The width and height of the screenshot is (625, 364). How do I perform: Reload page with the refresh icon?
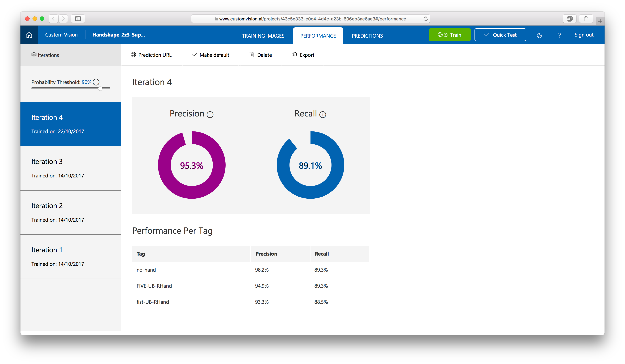pos(426,19)
